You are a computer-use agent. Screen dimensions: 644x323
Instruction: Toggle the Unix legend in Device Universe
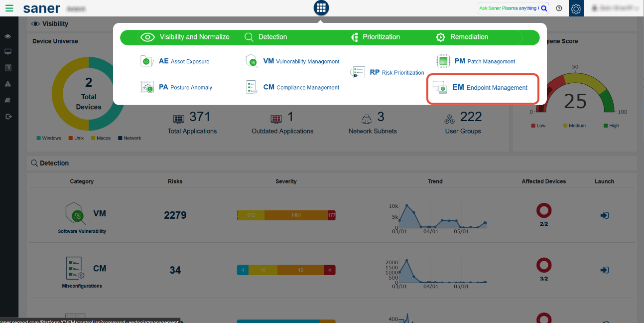76,138
